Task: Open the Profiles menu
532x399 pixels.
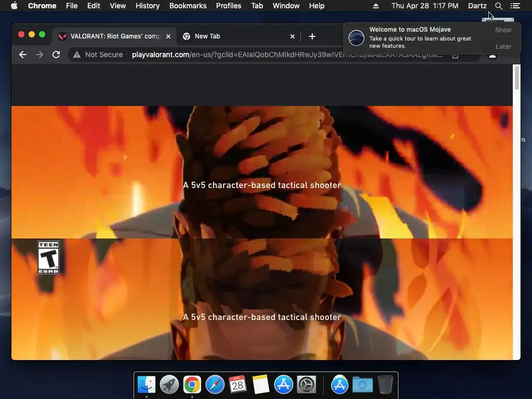Action: 229,6
